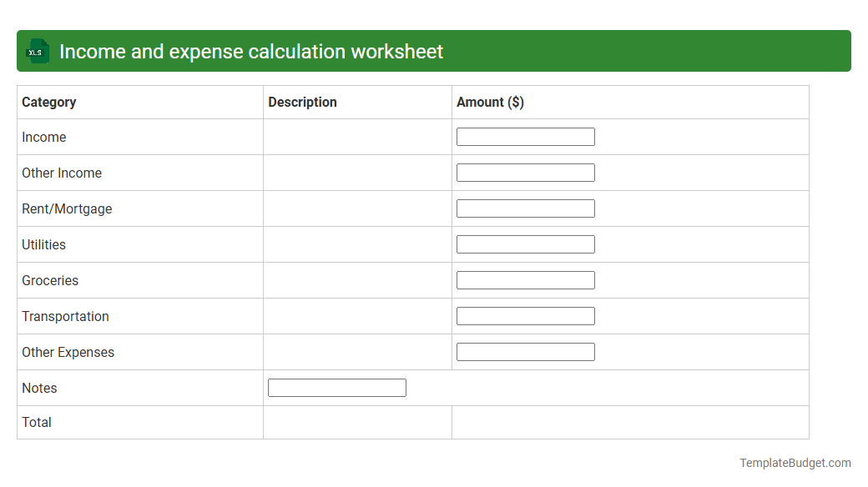Click the Income row label
The width and height of the screenshot is (868, 487).
(x=44, y=137)
